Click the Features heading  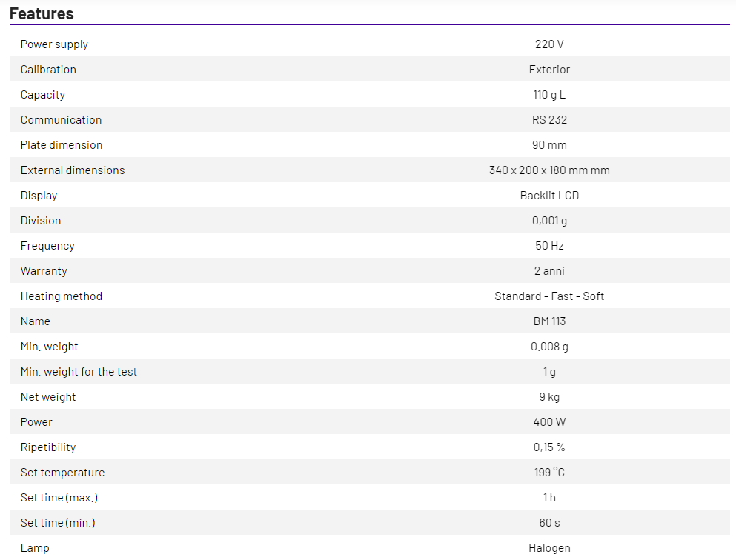(x=42, y=13)
